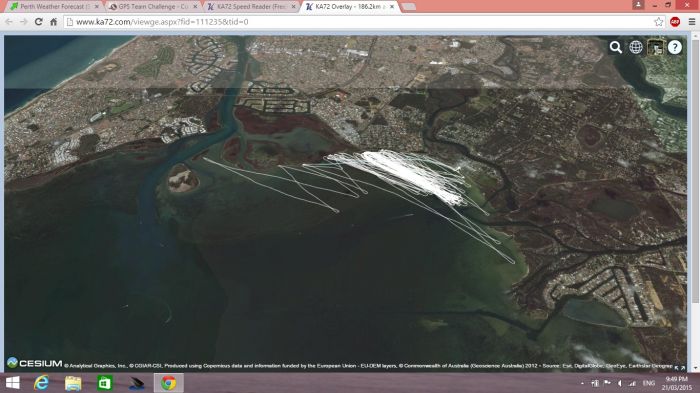Go to browser home page icon
This screenshot has width=700, height=393.
tap(54, 21)
